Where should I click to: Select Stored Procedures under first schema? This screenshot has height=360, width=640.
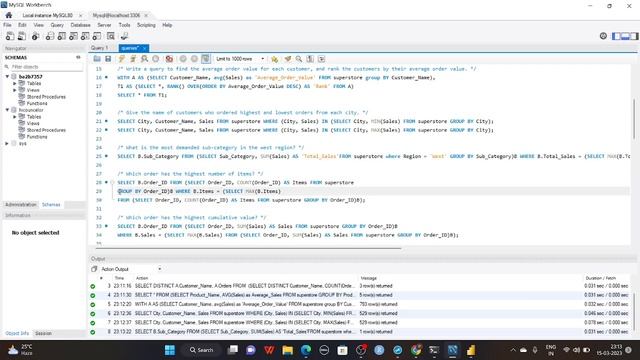coord(46,97)
